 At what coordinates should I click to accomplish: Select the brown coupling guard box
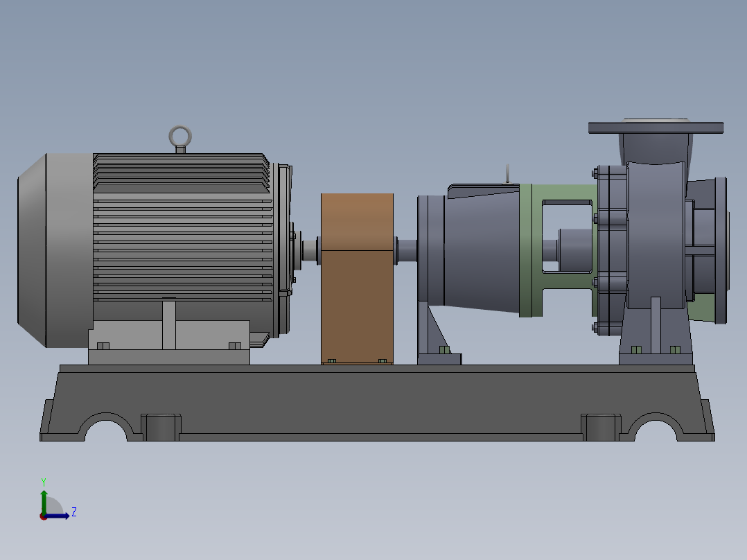[x=358, y=279]
